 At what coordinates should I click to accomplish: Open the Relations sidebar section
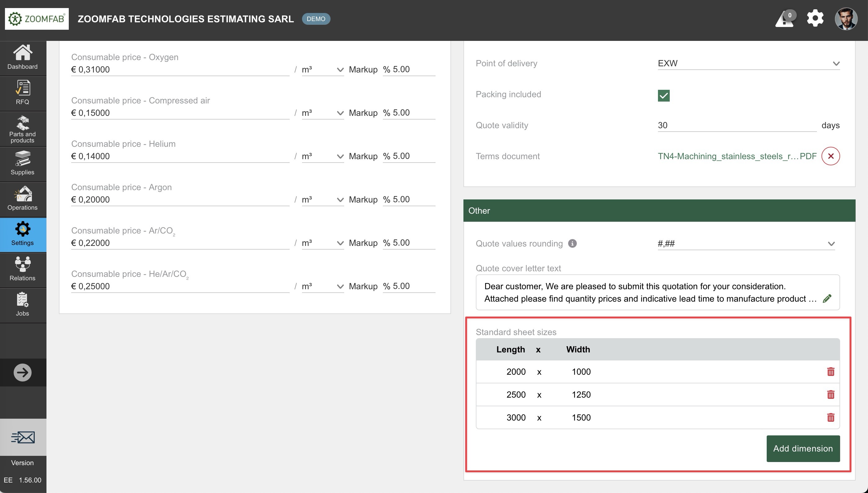[x=22, y=269]
